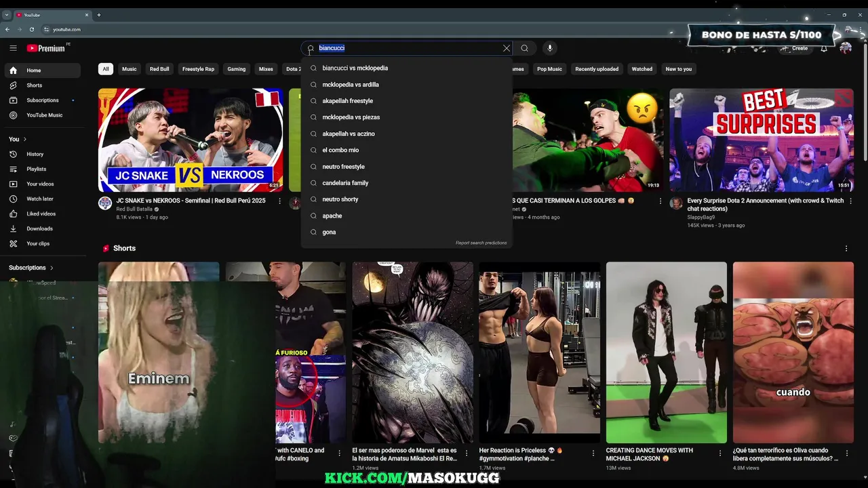The image size is (868, 488).
Task: Open History from sidebar
Action: coord(42,154)
